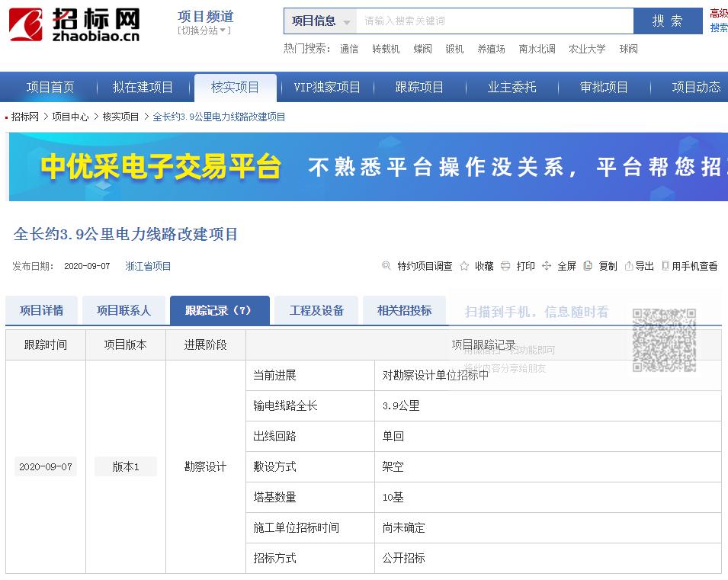This screenshot has height=580, width=728.
Task: Click the 用手机查看 mobile view icon
Action: [x=666, y=266]
